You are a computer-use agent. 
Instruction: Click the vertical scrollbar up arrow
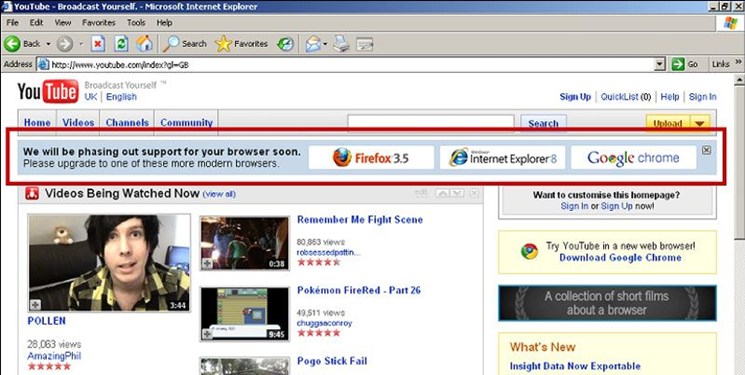(x=739, y=80)
